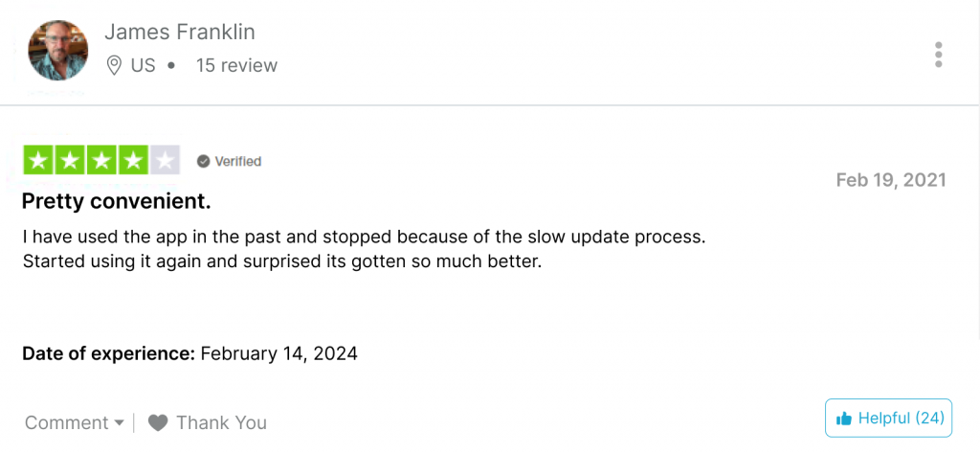Click the heart icon beside Thank You

pos(158,423)
